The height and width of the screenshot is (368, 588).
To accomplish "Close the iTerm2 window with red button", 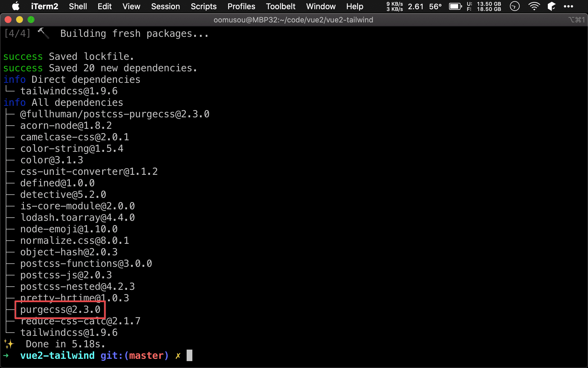I will click(8, 20).
